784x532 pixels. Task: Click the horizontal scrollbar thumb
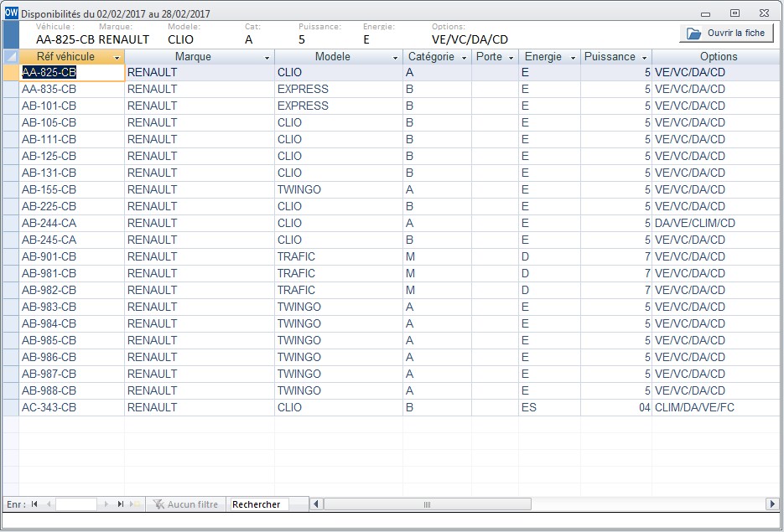(427, 504)
